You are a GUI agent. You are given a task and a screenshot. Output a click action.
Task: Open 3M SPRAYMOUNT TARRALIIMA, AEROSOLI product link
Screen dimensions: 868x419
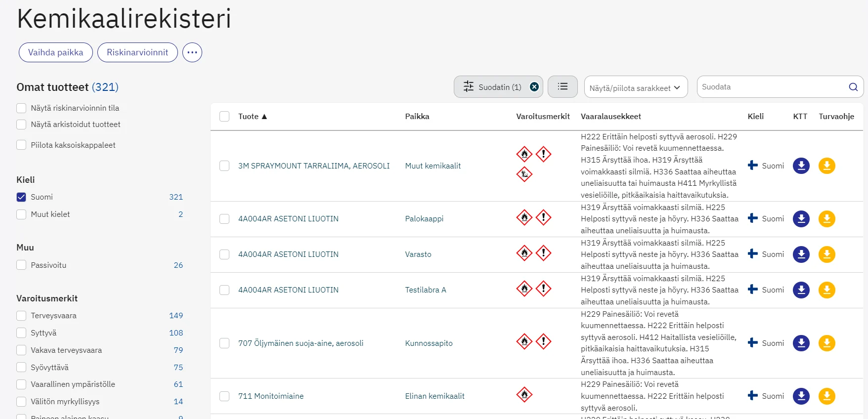point(314,166)
